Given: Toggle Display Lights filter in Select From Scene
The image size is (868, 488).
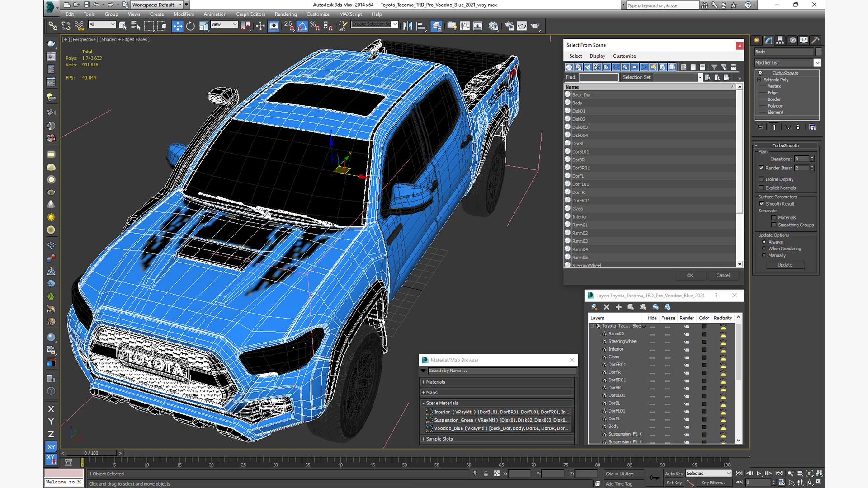Looking at the screenshot, I should click(588, 67).
